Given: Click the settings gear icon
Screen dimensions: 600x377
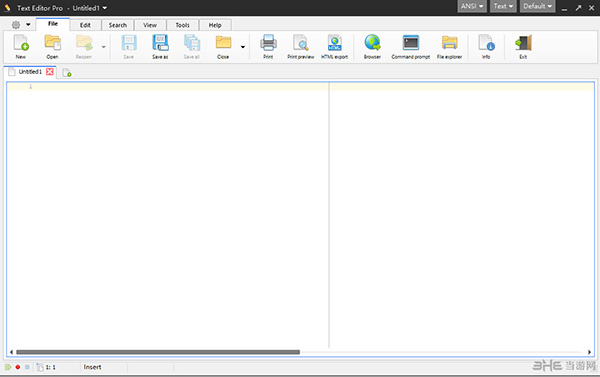Looking at the screenshot, I should pos(16,25).
